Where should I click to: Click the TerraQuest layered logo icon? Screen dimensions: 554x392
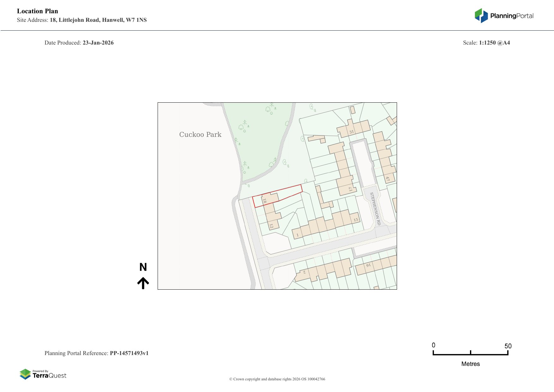tap(25, 374)
